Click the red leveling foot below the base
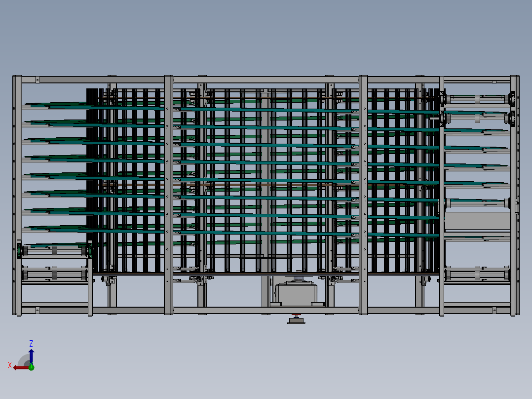Screen dimensions: 532x399 click(296, 315)
